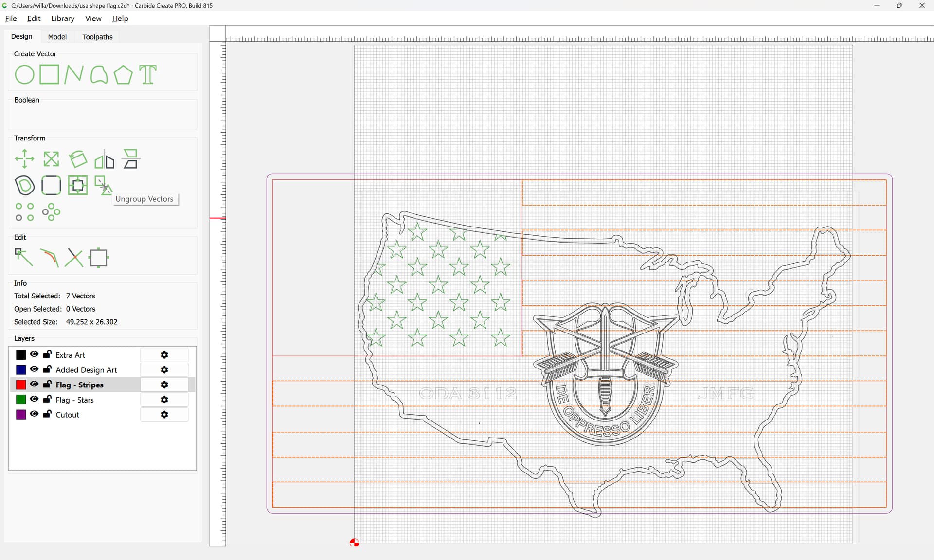The image size is (934, 560).
Task: Click the green Flag - Stars swatch
Action: click(x=21, y=400)
